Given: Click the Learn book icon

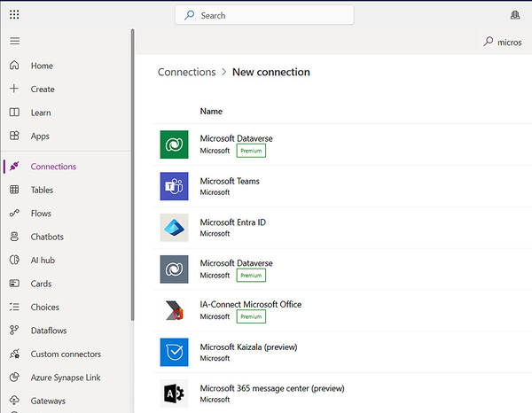Looking at the screenshot, I should [14, 113].
